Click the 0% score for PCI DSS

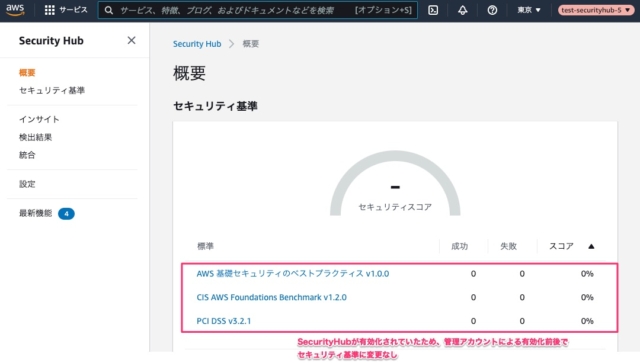pos(587,321)
